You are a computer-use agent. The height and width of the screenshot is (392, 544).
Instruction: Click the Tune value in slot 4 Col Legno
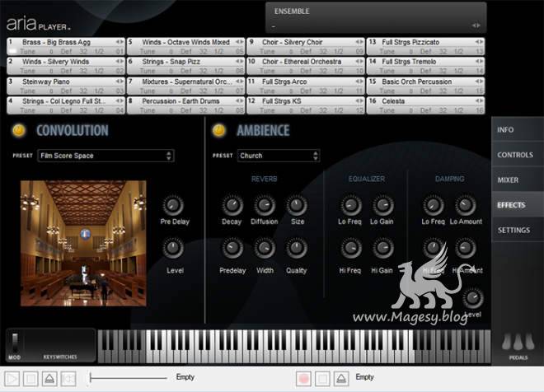pos(51,110)
